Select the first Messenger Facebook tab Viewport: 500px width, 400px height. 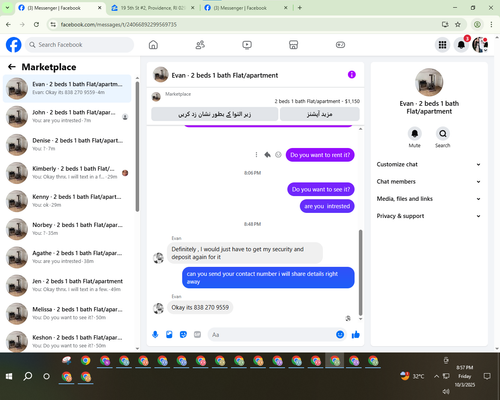(60, 8)
